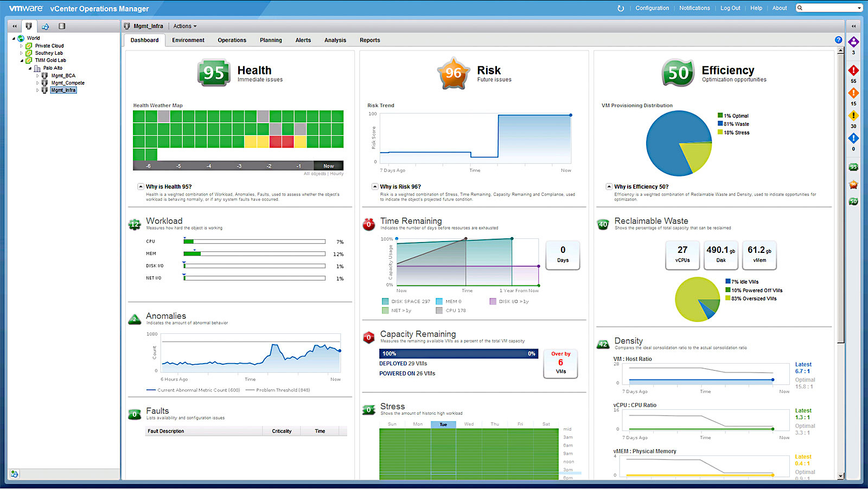This screenshot has height=489, width=868.
Task: Click the bottom-left status icon in navigation pane
Action: [15, 474]
